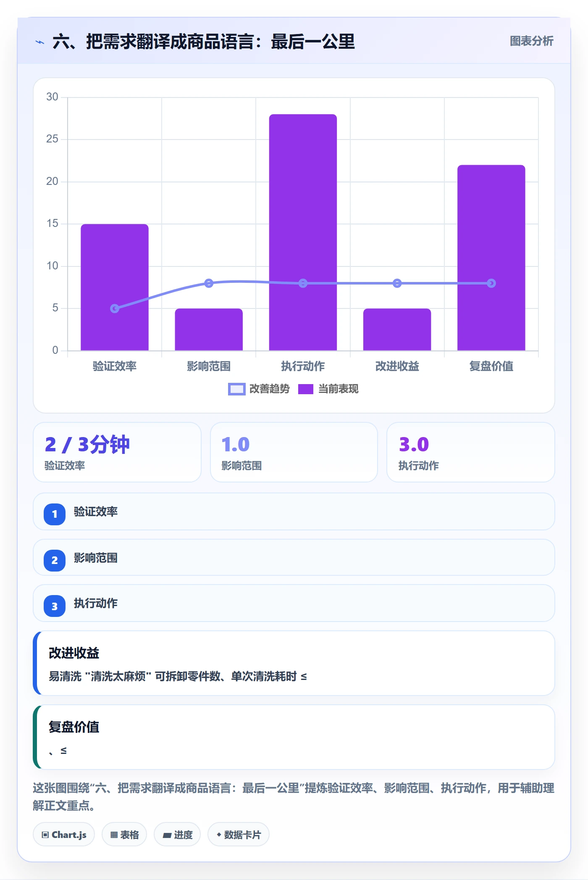
Task: Click the 改进收益 card heading
Action: point(74,653)
